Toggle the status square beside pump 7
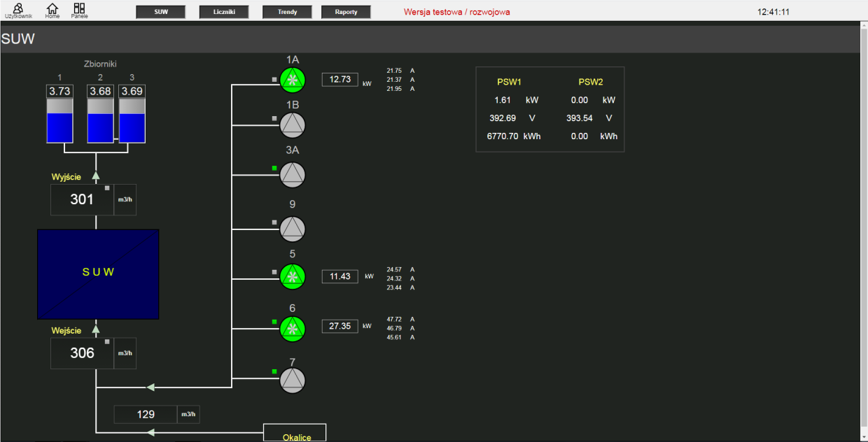The image size is (868, 442). coord(275,371)
